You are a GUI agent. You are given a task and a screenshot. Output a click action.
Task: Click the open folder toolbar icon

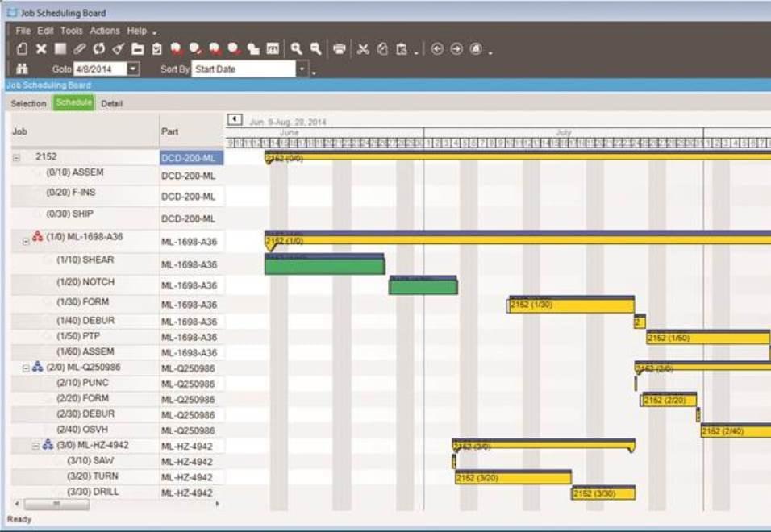click(x=138, y=49)
